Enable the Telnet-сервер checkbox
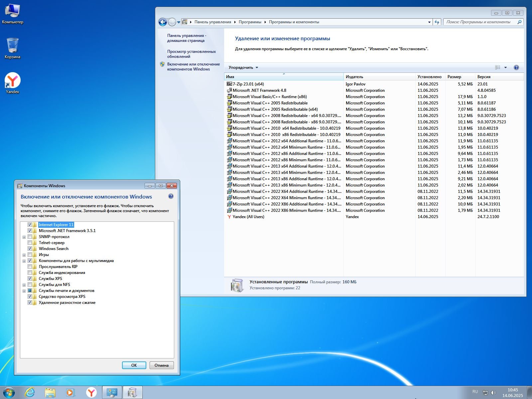 [30, 243]
